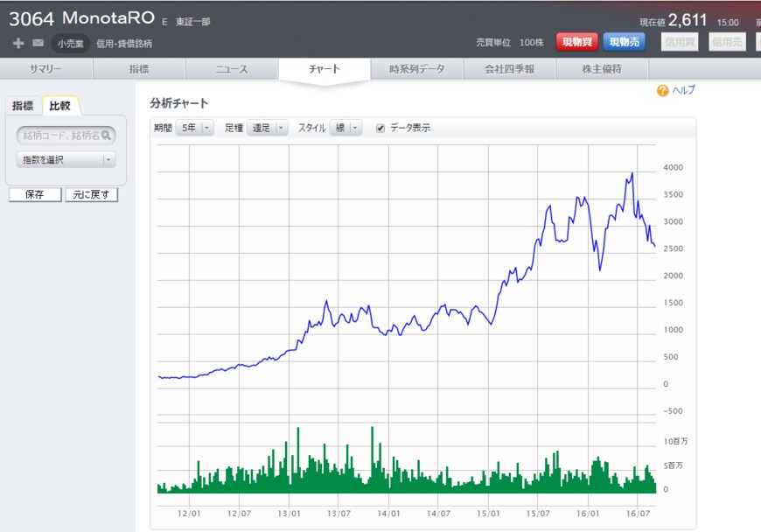Click the plus icon to add stock
The image size is (761, 532).
coord(18,43)
